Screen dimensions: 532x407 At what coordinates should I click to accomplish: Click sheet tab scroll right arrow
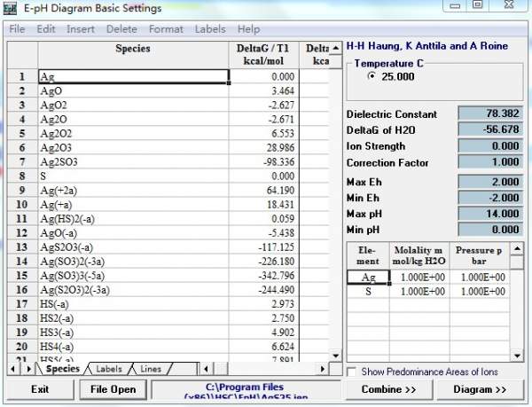tap(28, 369)
